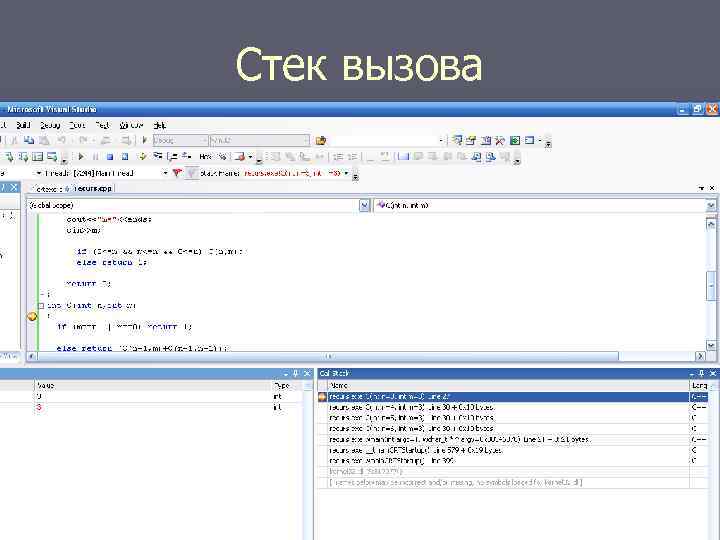The image size is (720, 540).
Task: Click the Stop Debugging square icon
Action: 110,157
